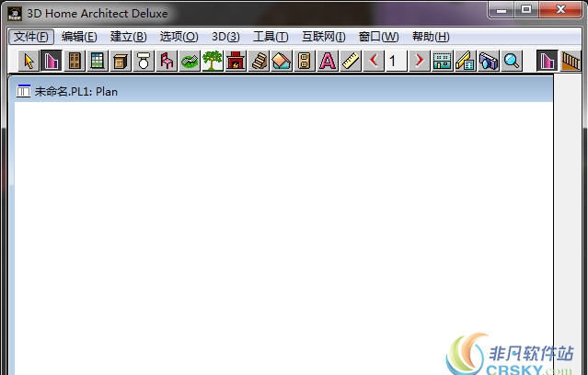Viewport: 588px width, 375px height.
Task: Choose the Roof tool icon
Action: pyautogui.click(x=282, y=61)
